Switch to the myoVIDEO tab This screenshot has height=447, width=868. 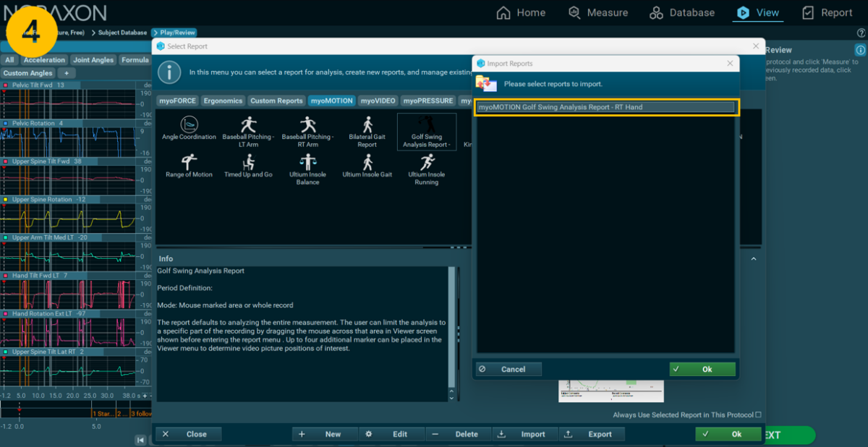(x=378, y=101)
